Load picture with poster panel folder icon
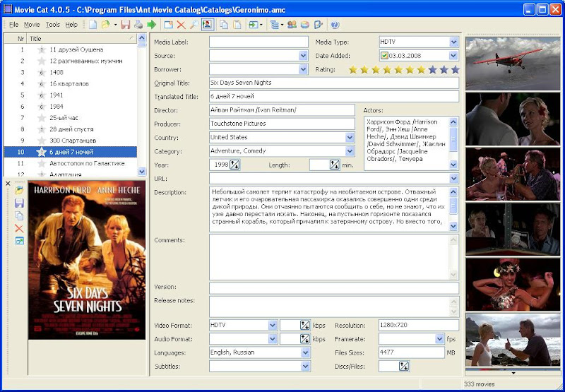The height and width of the screenshot is (392, 565). (19, 191)
